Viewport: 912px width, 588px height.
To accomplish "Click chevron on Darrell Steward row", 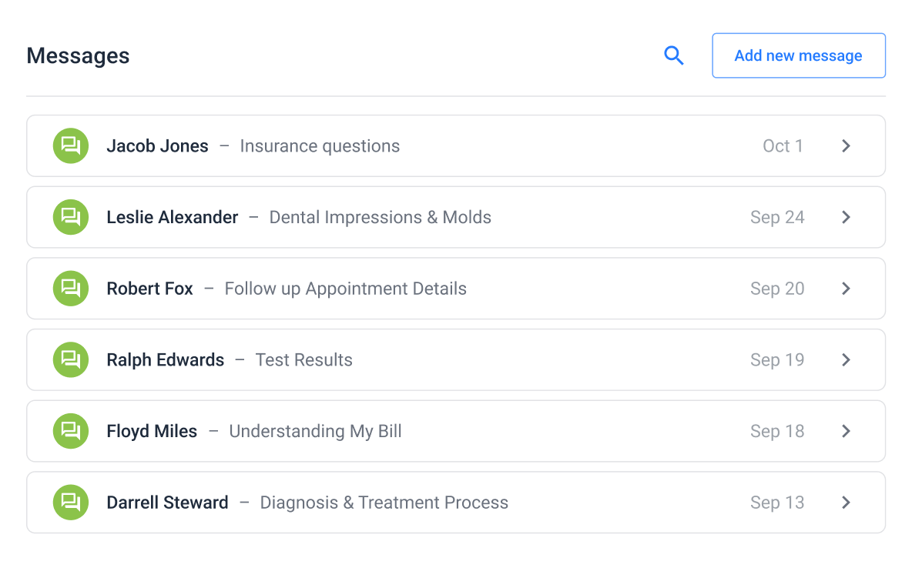I will (846, 503).
